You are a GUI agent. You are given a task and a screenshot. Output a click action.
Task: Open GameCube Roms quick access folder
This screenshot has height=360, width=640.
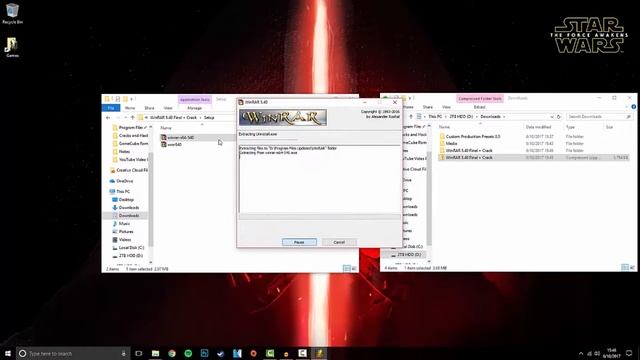[130, 143]
